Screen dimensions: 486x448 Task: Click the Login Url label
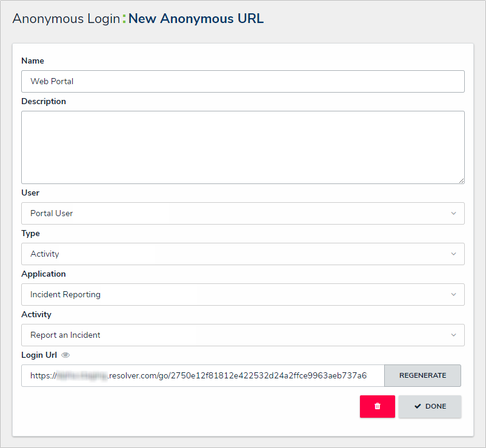(39, 355)
